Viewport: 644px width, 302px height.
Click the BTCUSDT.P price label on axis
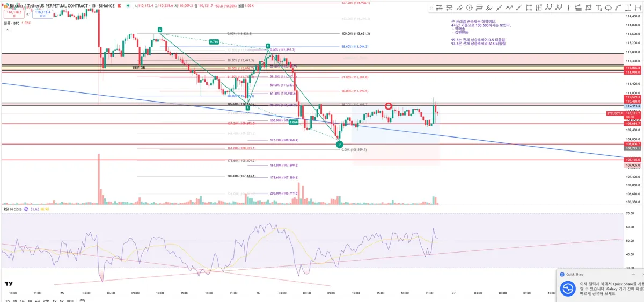pos(615,114)
